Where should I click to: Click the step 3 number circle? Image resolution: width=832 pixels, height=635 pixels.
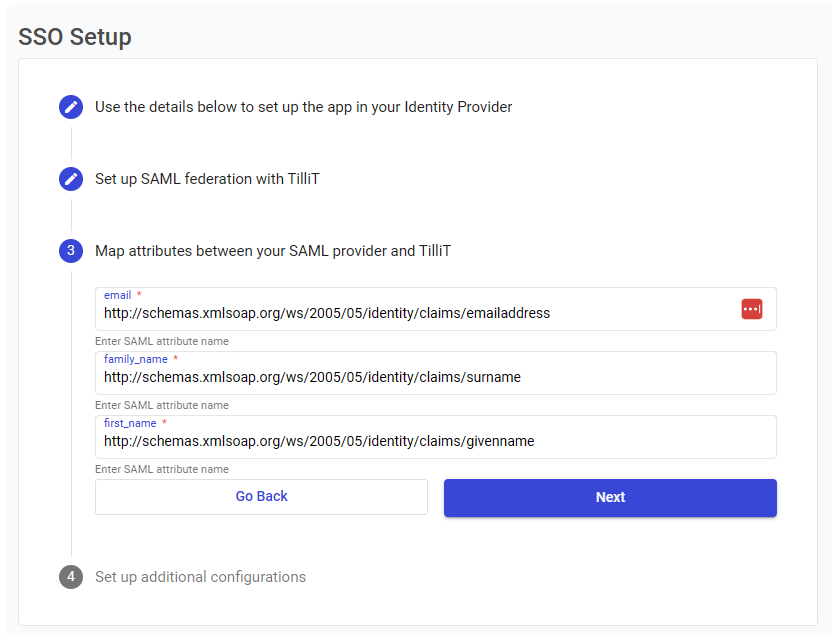[70, 251]
